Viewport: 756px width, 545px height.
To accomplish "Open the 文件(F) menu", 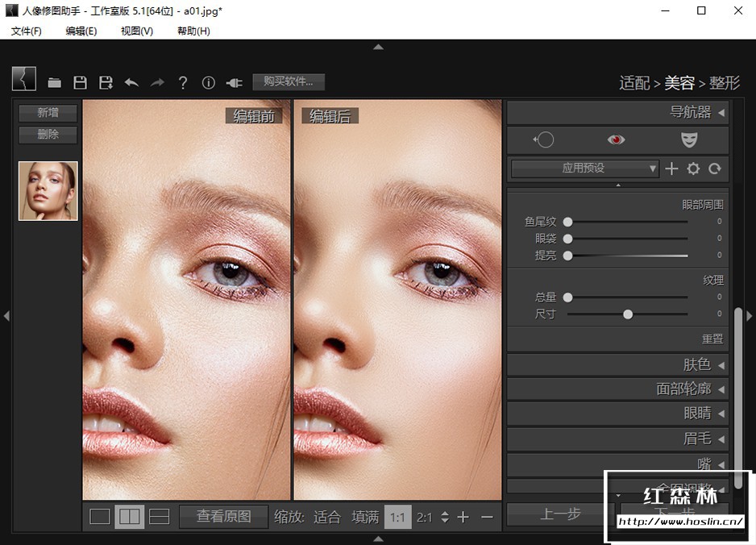I will [27, 31].
